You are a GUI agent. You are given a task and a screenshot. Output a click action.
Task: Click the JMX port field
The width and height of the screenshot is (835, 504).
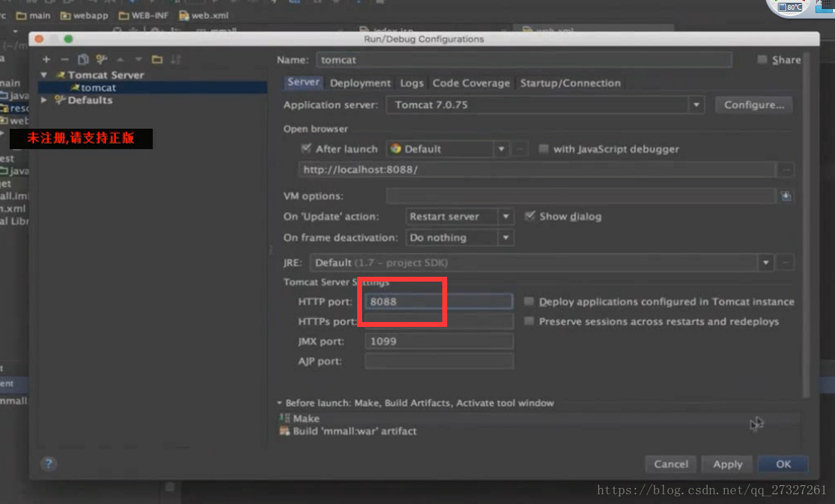point(439,341)
